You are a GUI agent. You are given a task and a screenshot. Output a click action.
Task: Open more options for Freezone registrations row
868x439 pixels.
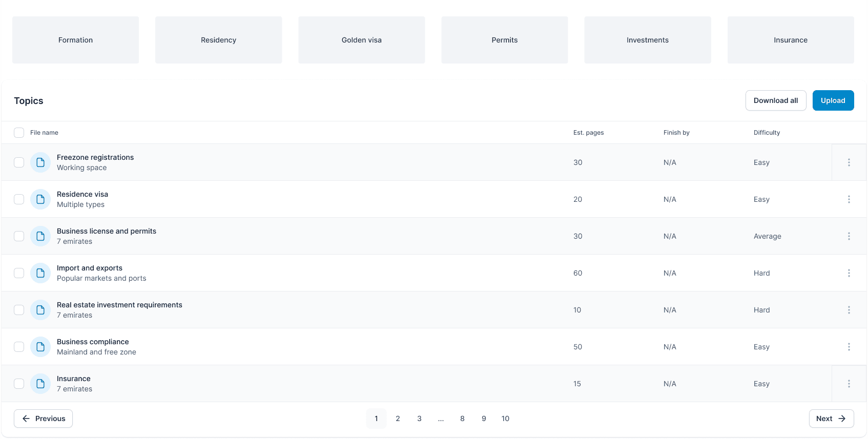[x=849, y=162]
